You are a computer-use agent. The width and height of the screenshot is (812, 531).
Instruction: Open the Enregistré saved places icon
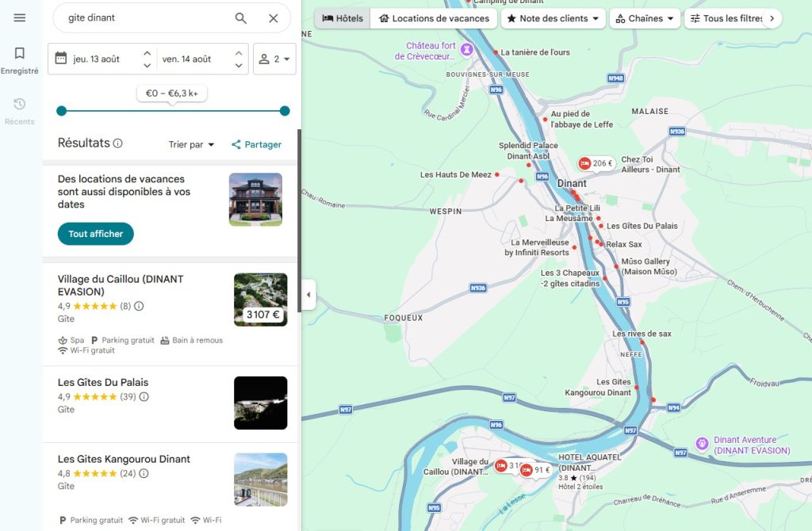click(20, 53)
